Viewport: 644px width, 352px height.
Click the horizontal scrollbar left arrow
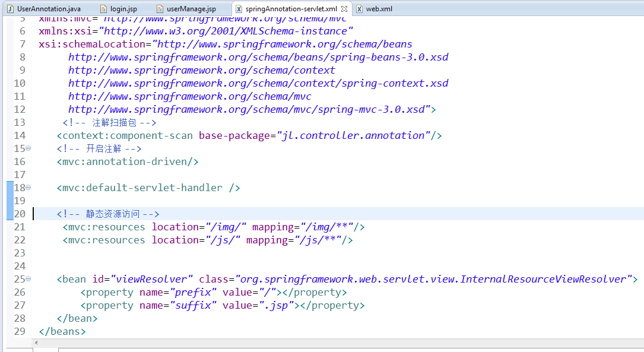tap(36, 343)
